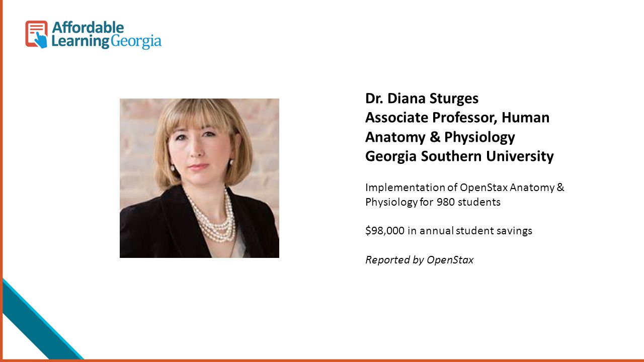
Task: Select the portrait photo on the slide
Action: point(199,178)
